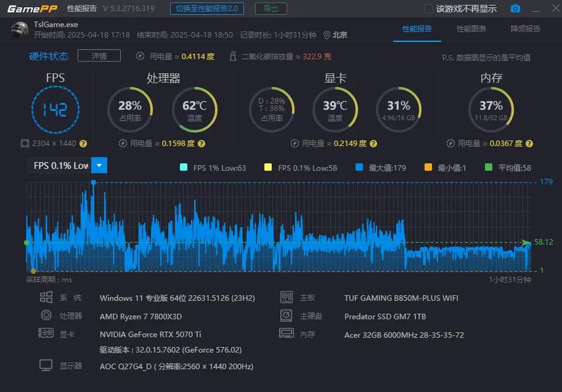
Task: Click the blue 最大值 legend swatch
Action: (x=359, y=167)
